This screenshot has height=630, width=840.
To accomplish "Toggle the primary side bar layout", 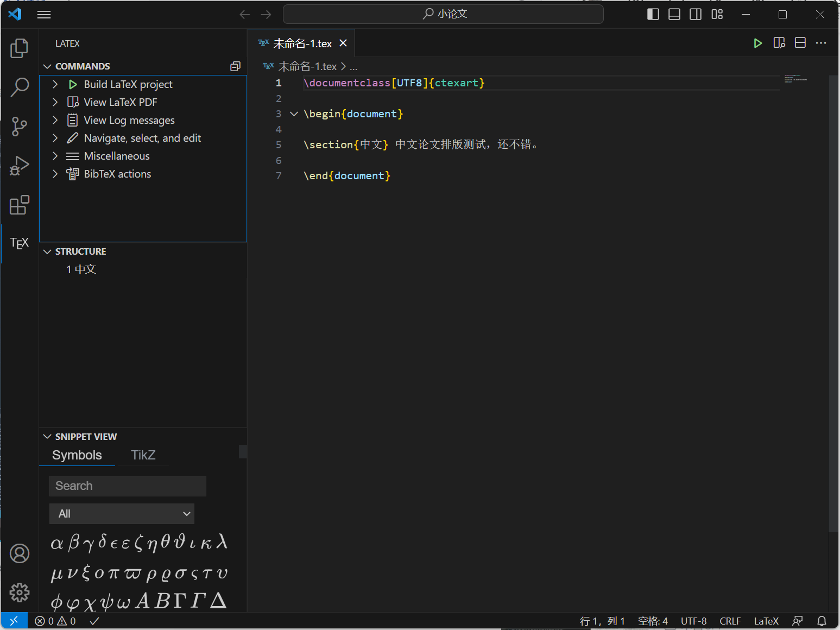I will point(653,15).
